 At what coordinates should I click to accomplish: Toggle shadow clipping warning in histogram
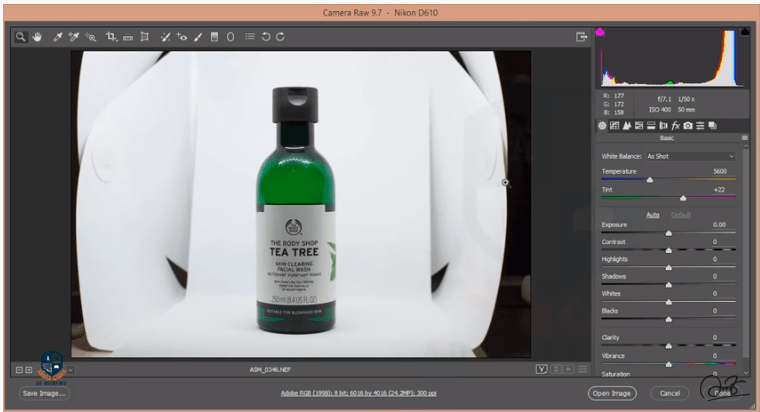click(600, 32)
